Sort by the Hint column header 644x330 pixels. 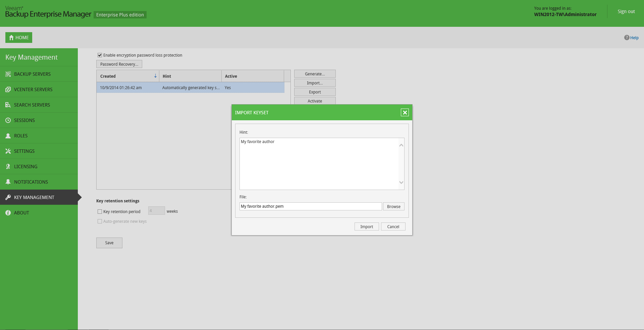coord(190,76)
